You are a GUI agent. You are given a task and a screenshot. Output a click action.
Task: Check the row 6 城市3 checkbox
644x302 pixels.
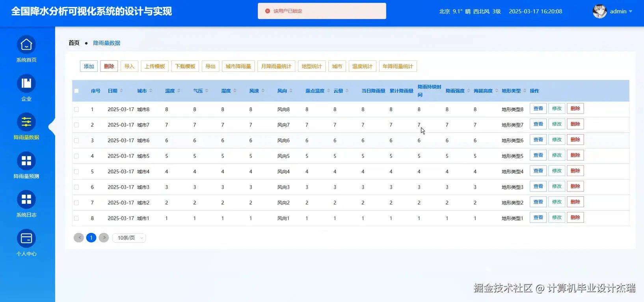(x=76, y=187)
